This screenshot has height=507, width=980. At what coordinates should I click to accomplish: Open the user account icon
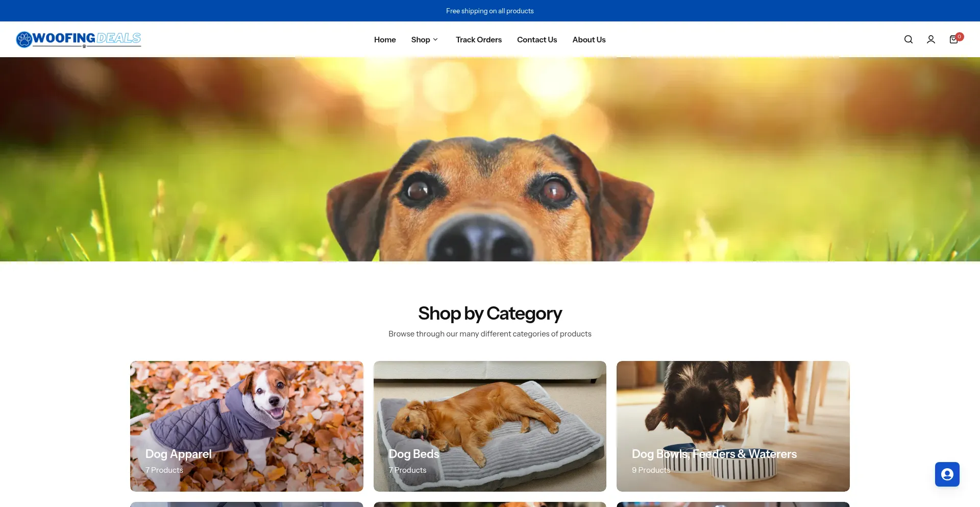point(930,39)
